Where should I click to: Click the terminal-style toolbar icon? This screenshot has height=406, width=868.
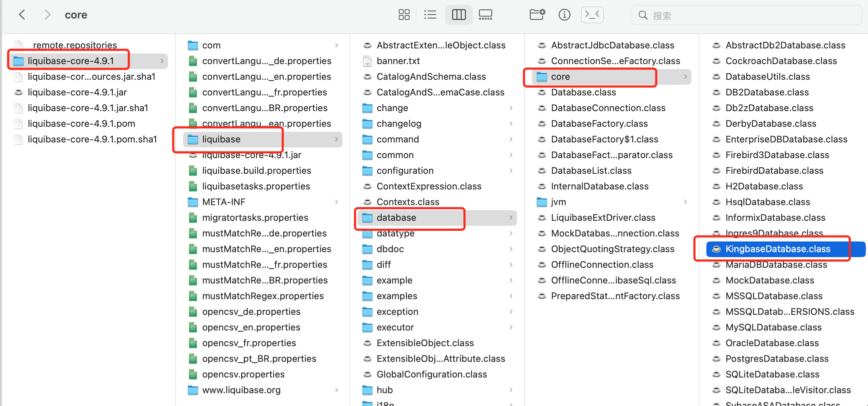click(592, 15)
